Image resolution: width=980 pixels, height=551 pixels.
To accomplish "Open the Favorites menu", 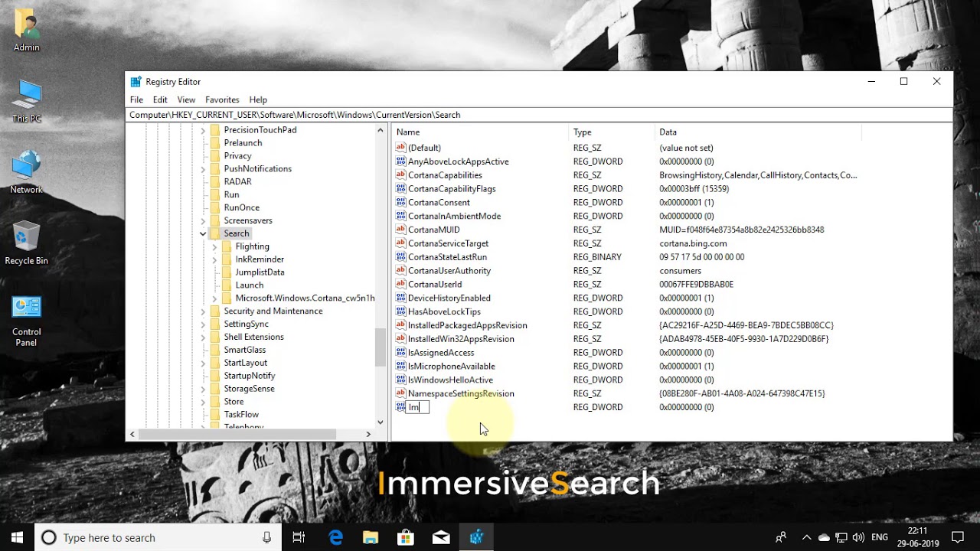I will point(222,99).
